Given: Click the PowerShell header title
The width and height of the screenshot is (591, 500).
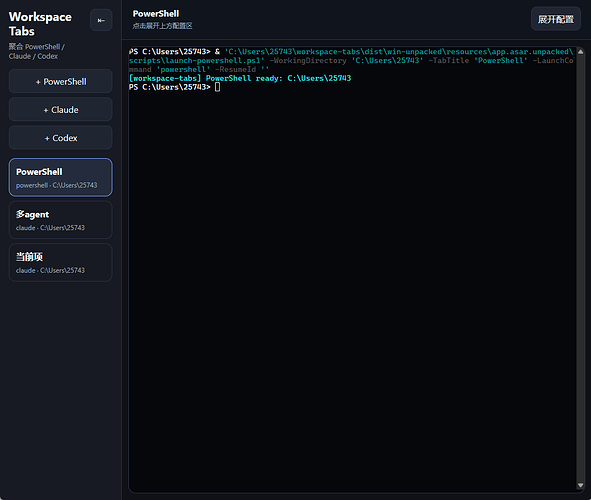Looking at the screenshot, I should [x=156, y=14].
